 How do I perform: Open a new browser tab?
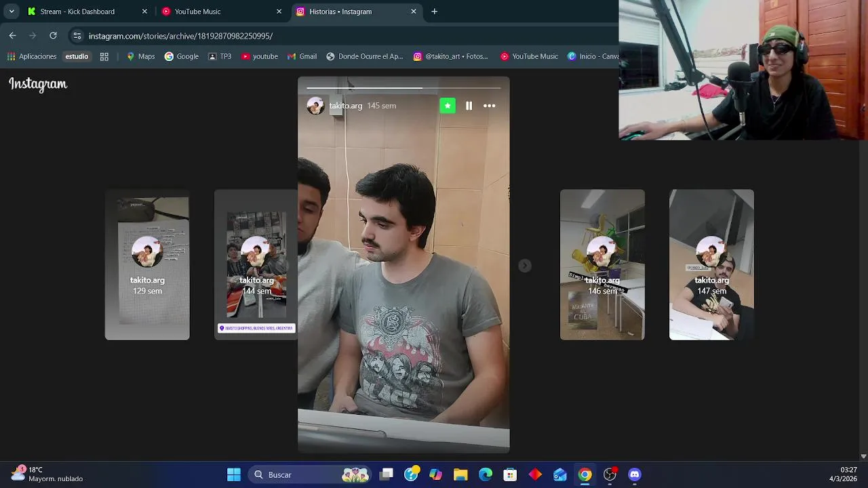[434, 12]
